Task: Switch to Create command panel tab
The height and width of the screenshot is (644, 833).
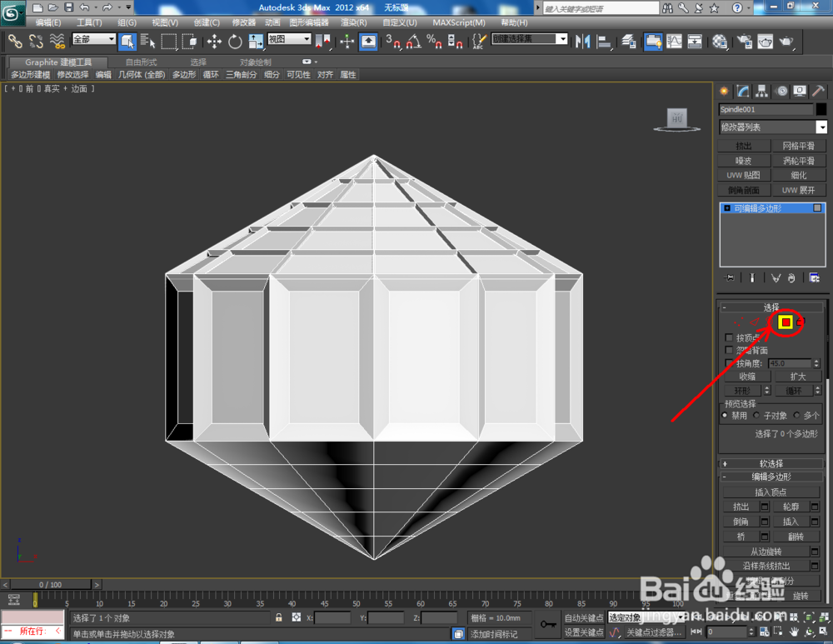Action: pos(724,92)
